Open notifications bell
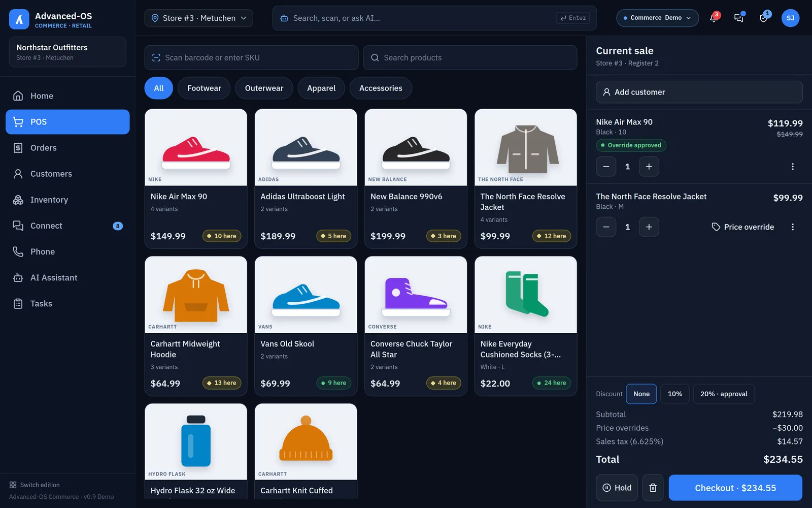The image size is (812, 508). (x=714, y=18)
